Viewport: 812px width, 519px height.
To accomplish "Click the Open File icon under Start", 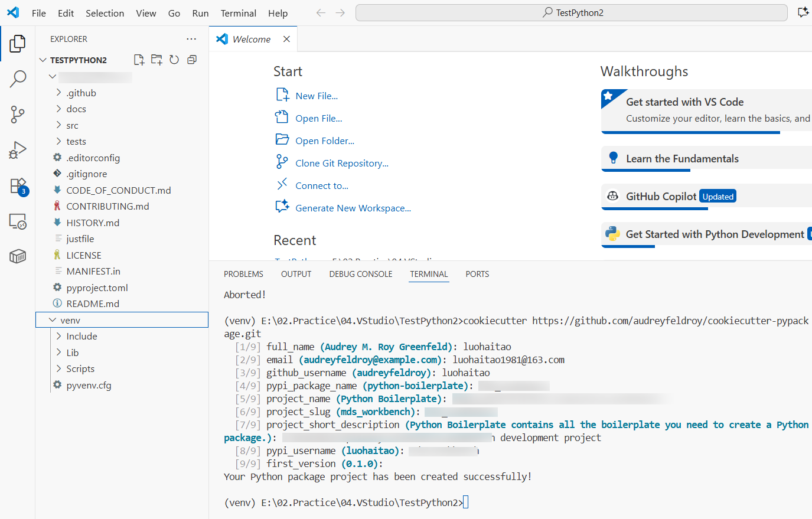I will [x=282, y=117].
